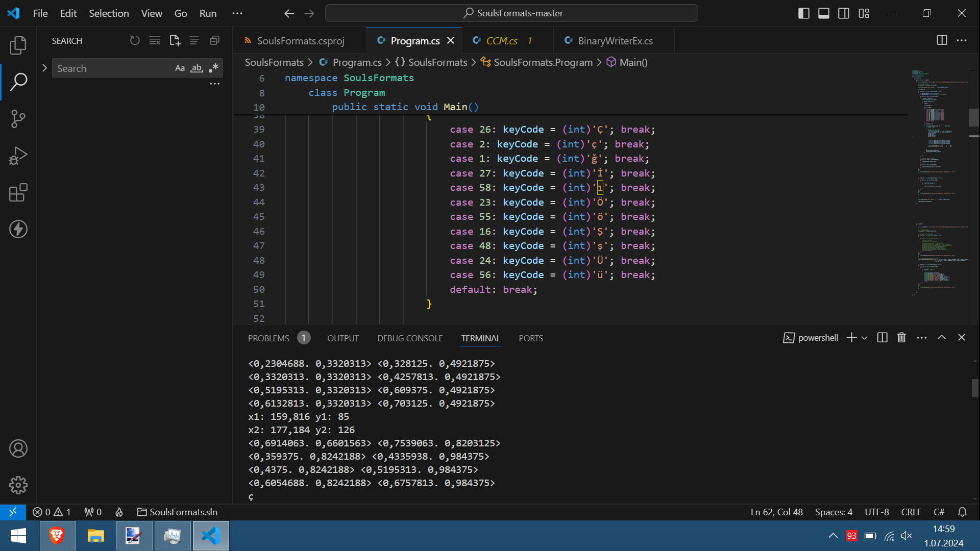Image resolution: width=980 pixels, height=551 pixels.
Task: Go forward in navigation history
Action: [x=309, y=13]
